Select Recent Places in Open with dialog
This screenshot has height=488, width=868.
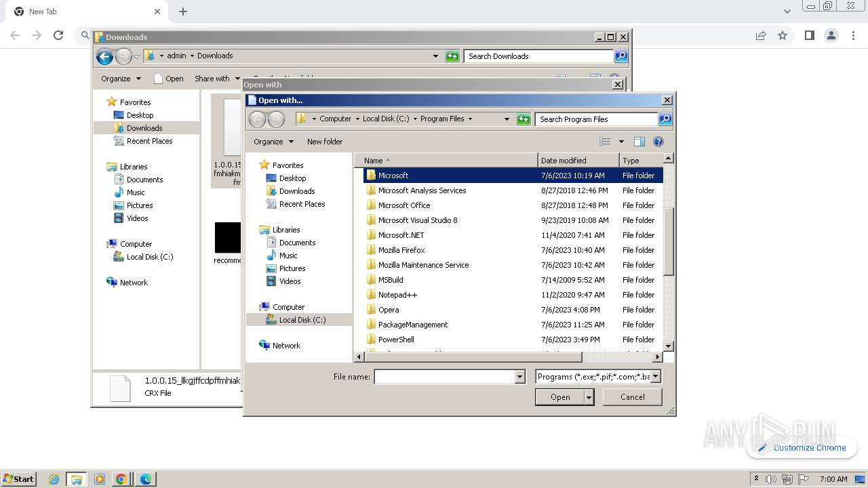[302, 204]
